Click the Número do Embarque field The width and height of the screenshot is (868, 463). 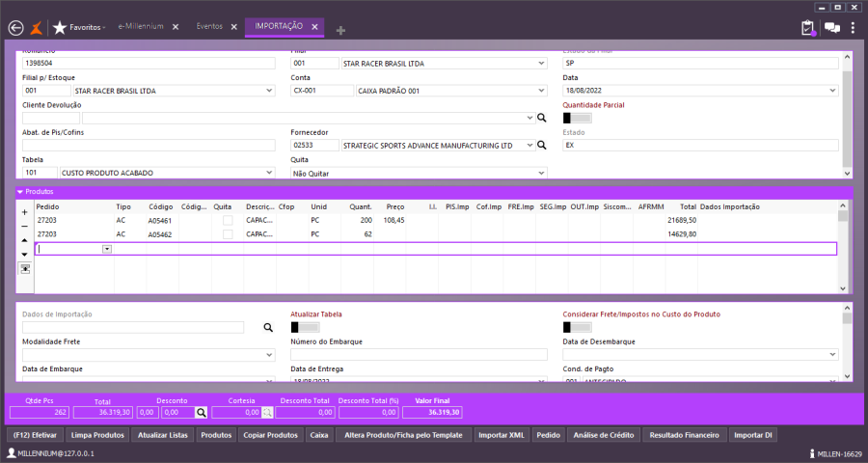point(420,354)
